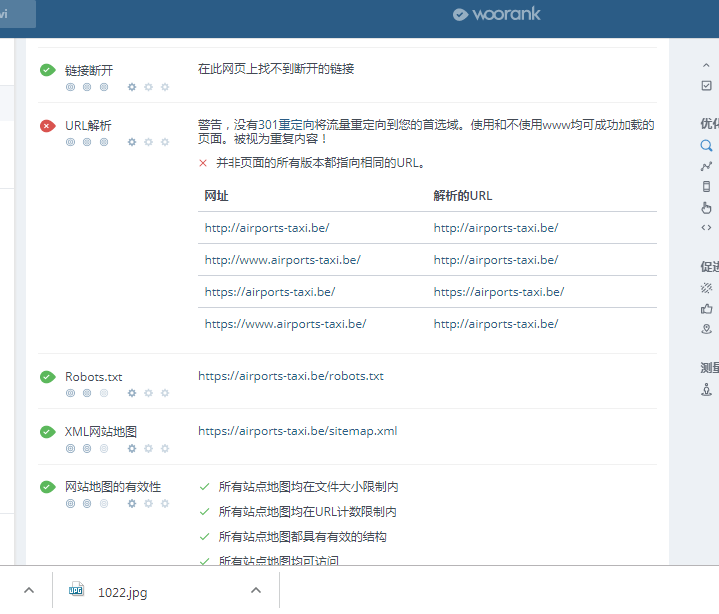The image size is (719, 614).
Task: Open link https://www.airports-taxi.be/ in 网址 column
Action: point(285,324)
